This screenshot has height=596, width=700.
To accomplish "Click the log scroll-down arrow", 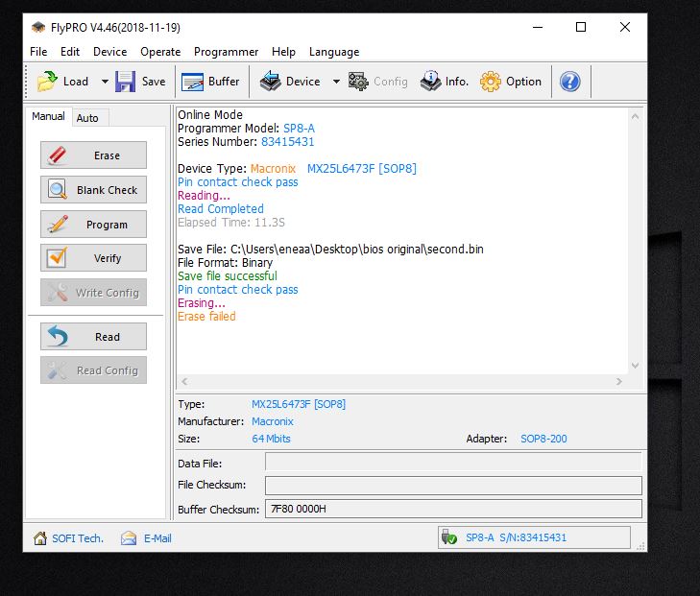I will pyautogui.click(x=635, y=366).
